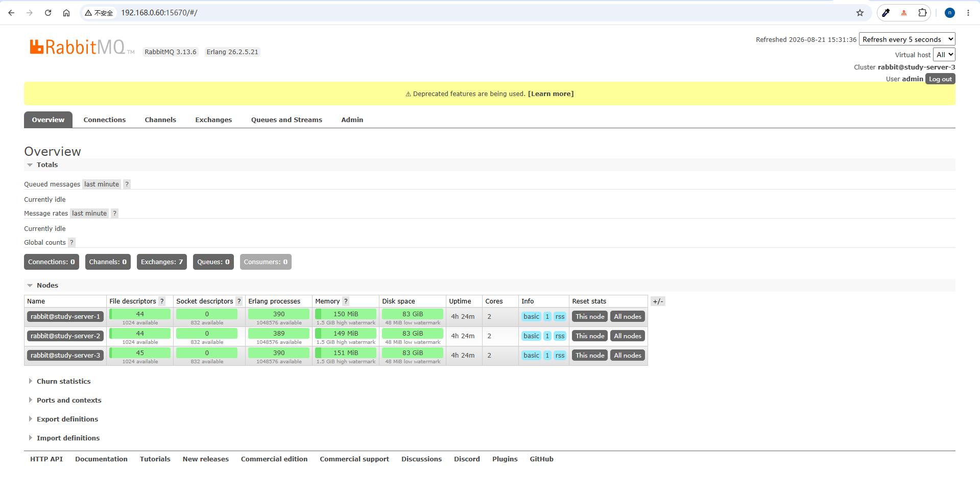Open Socket descriptors help question mark
Image resolution: width=980 pixels, height=492 pixels.
pyautogui.click(x=239, y=301)
